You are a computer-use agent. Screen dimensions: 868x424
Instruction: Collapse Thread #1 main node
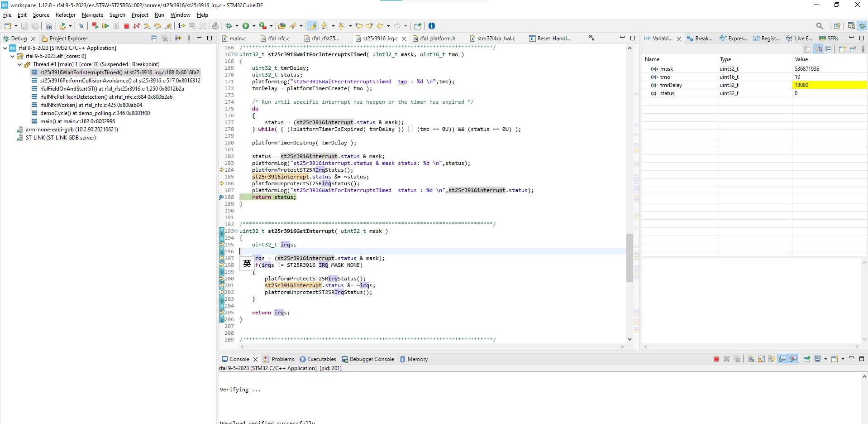19,64
